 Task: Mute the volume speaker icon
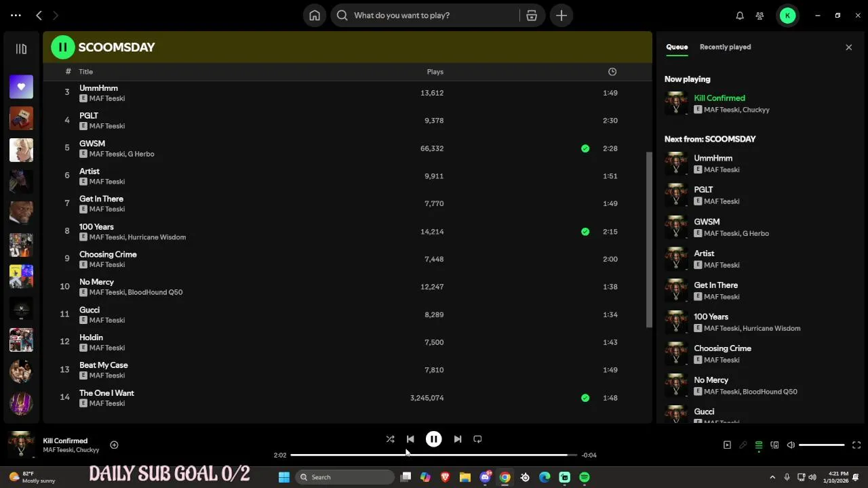791,445
